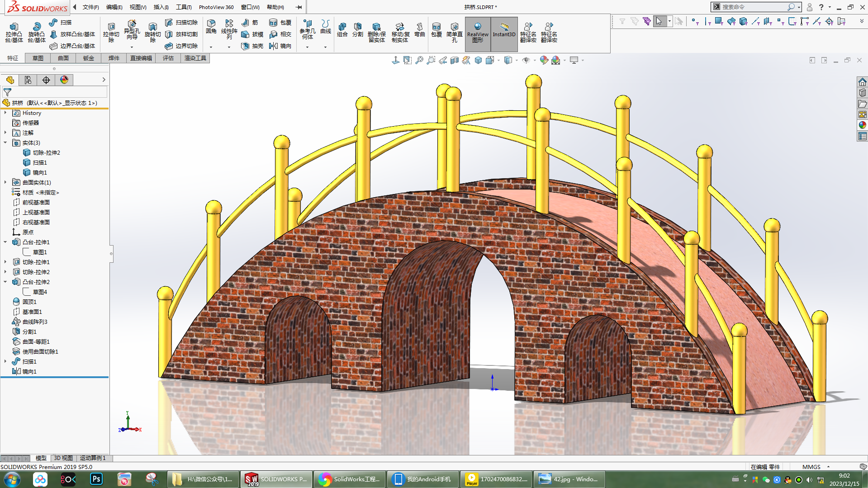Expand the 曲面实体(1) surface bodies folder
The height and width of the screenshot is (488, 868).
point(5,183)
